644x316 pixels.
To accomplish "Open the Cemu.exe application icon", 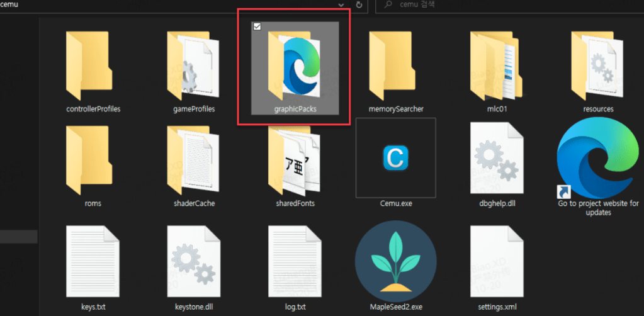I will [x=395, y=158].
